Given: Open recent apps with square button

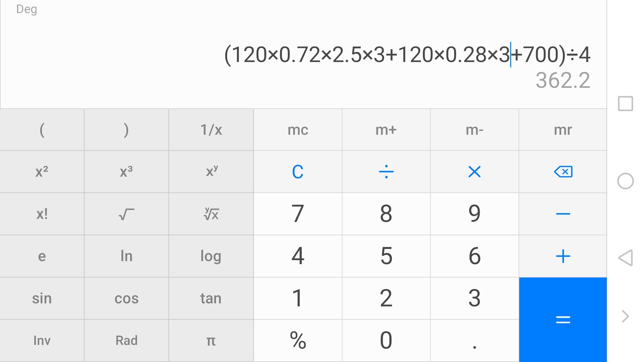Looking at the screenshot, I should click(625, 104).
